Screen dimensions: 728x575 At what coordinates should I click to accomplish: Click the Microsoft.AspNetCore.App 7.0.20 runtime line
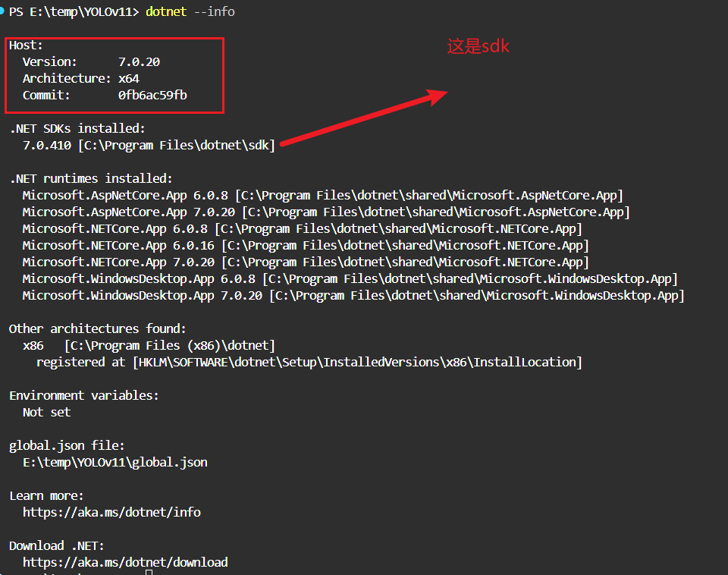325,212
